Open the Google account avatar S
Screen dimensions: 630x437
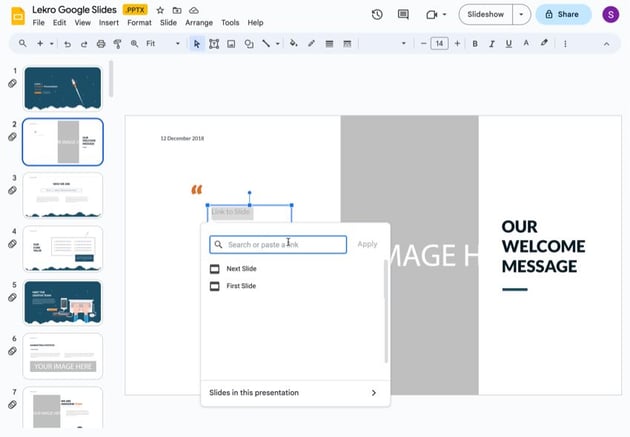coord(610,15)
